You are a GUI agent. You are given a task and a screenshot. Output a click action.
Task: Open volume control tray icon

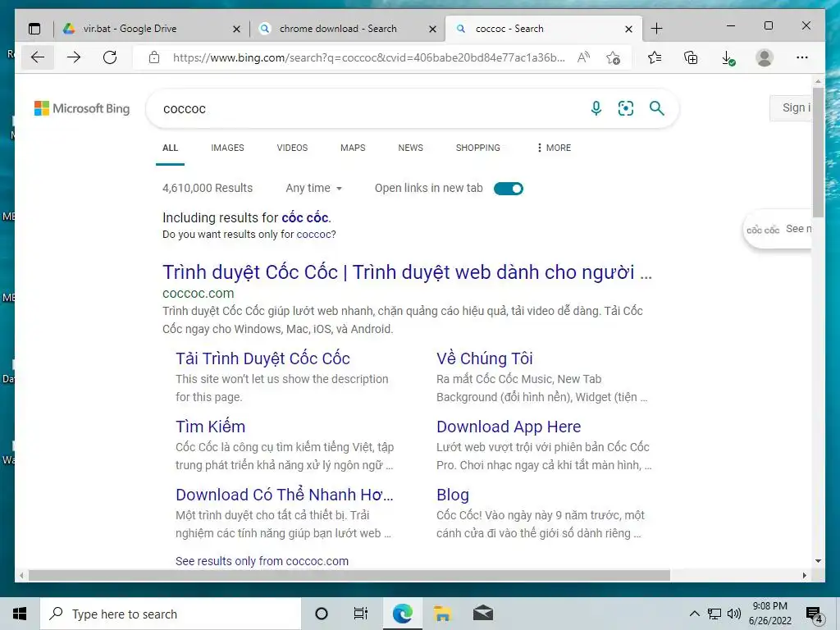click(x=734, y=614)
